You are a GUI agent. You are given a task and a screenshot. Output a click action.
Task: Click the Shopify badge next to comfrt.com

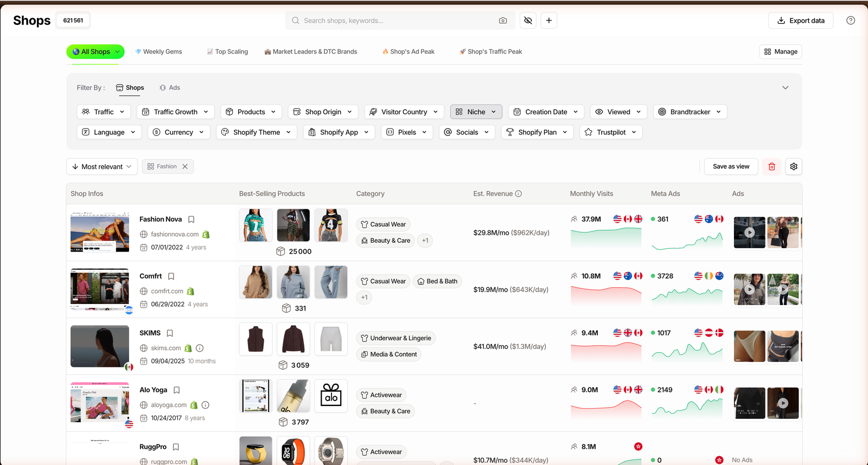(x=190, y=292)
